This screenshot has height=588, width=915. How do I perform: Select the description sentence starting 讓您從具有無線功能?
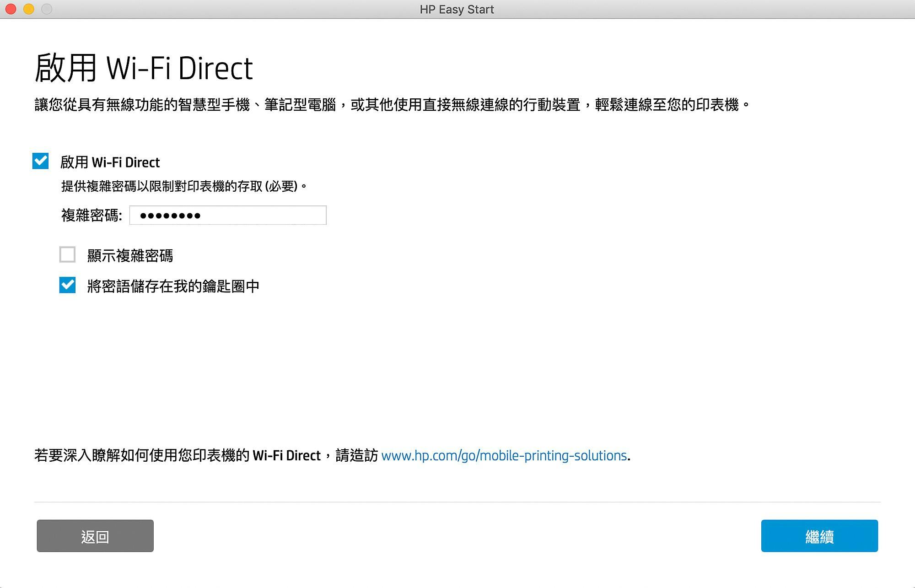393,105
